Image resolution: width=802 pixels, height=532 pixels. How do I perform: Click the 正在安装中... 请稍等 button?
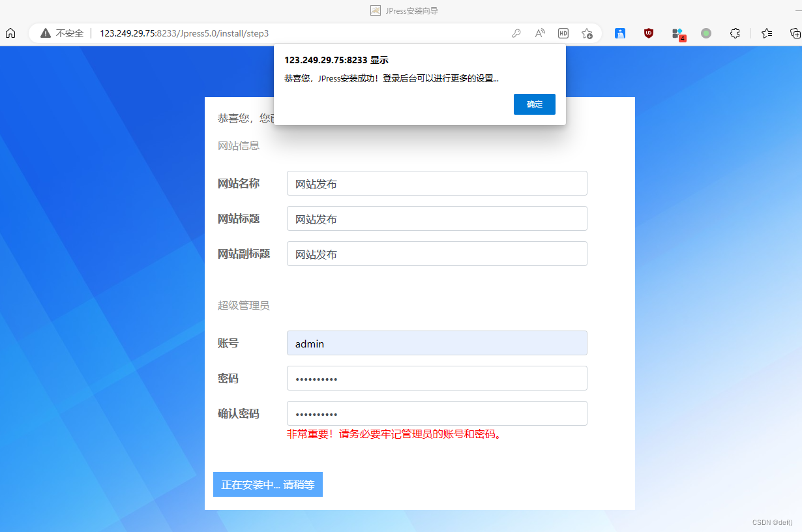268,484
